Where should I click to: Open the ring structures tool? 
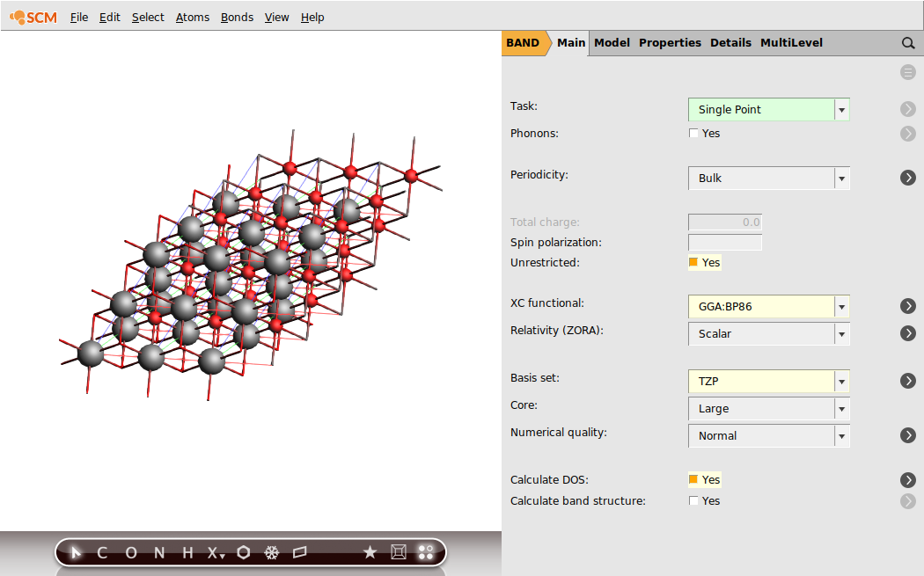point(244,552)
